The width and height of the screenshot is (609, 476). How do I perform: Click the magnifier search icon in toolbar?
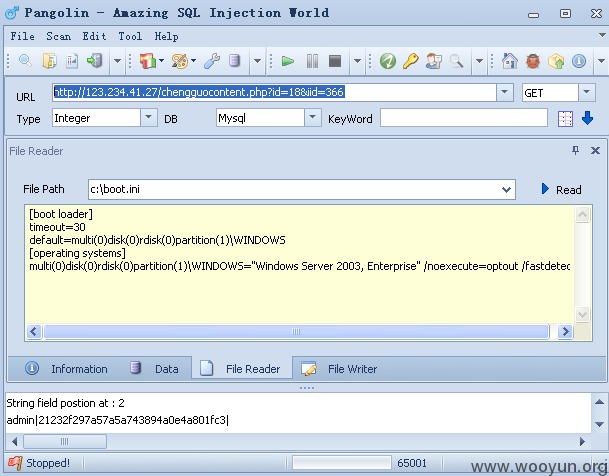(x=25, y=61)
